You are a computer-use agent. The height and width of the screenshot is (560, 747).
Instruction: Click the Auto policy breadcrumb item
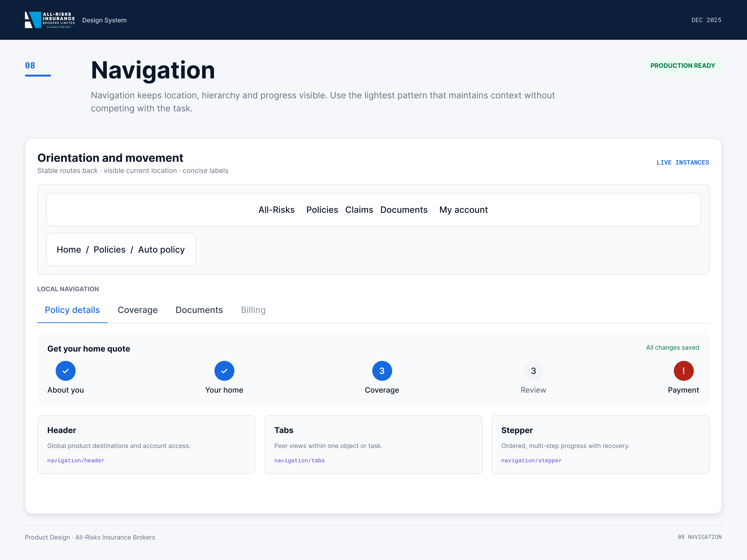tap(161, 250)
